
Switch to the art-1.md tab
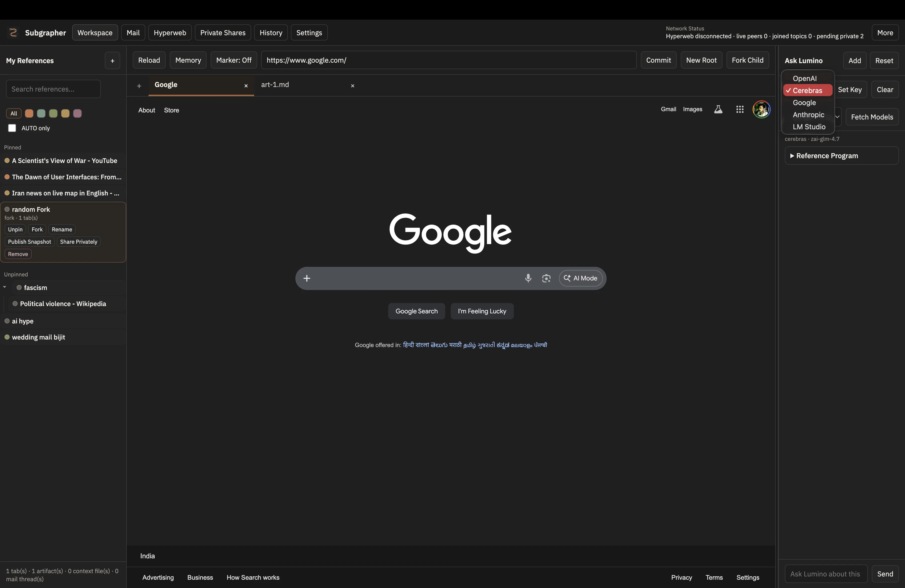pos(275,85)
